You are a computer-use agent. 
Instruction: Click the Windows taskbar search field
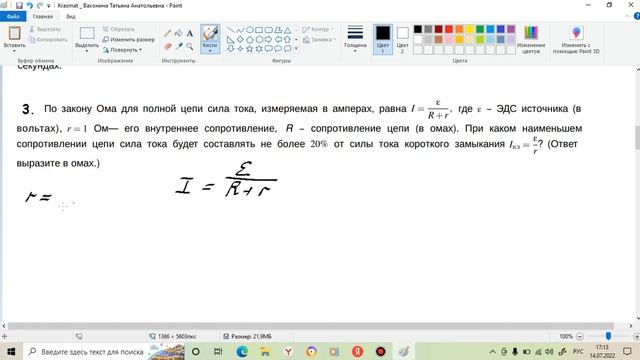point(104,351)
